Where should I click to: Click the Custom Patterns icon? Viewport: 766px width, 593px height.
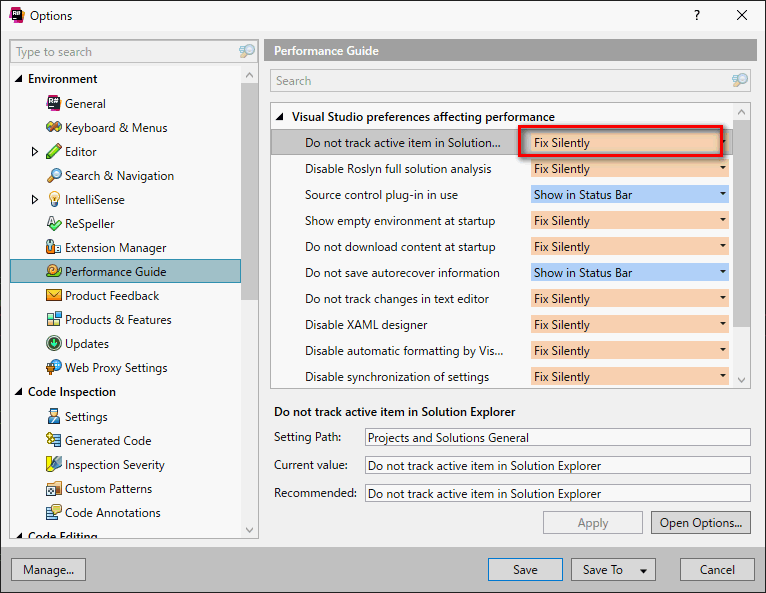(x=53, y=488)
